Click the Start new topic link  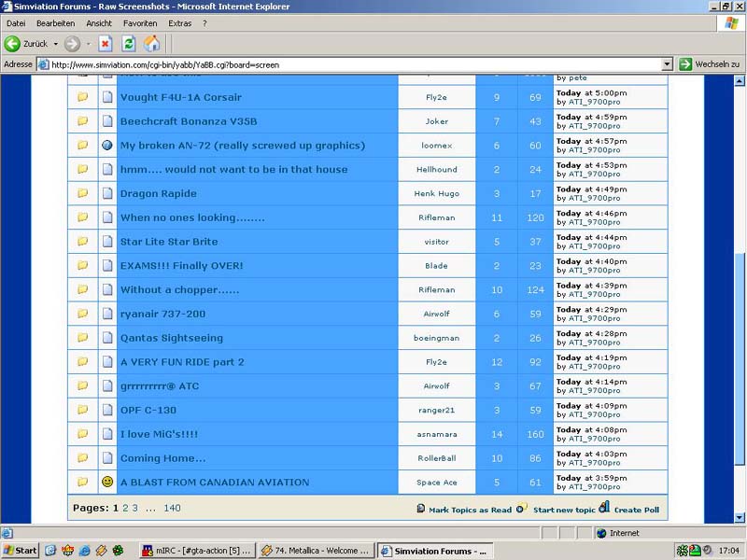(564, 510)
